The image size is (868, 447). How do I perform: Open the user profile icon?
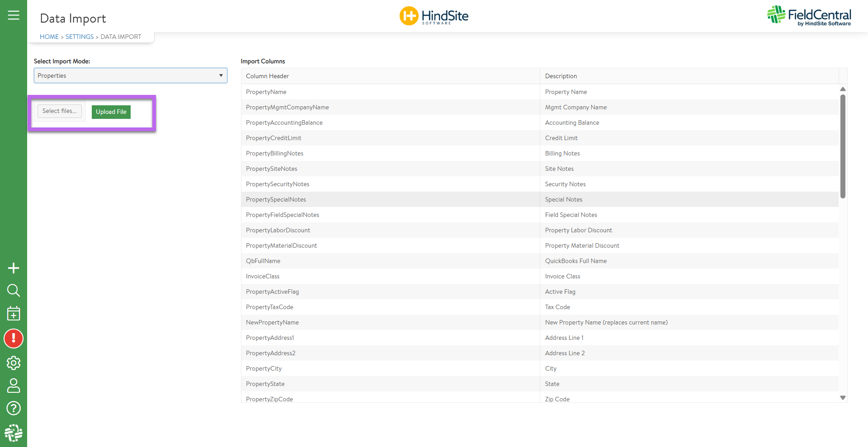point(14,386)
